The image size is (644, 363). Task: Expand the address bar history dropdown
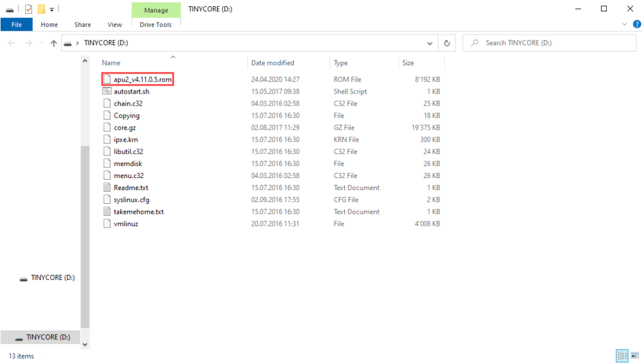(430, 43)
